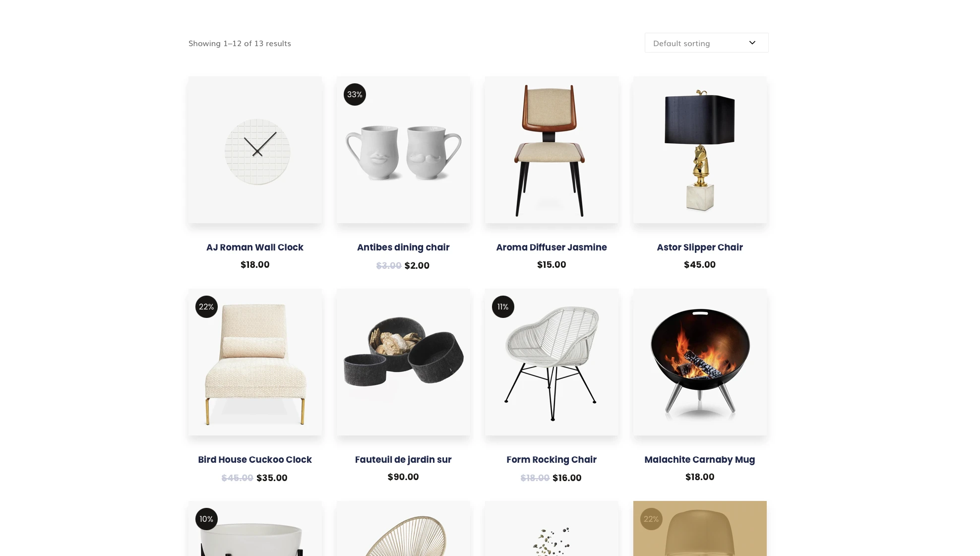Open the Form Rocking Chair link
The width and height of the screenshot is (980, 556).
[551, 459]
